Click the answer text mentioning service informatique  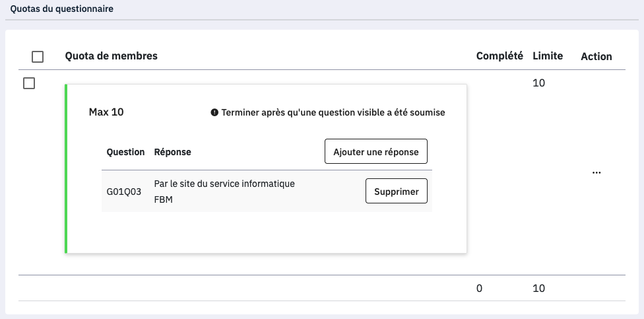pos(224,184)
